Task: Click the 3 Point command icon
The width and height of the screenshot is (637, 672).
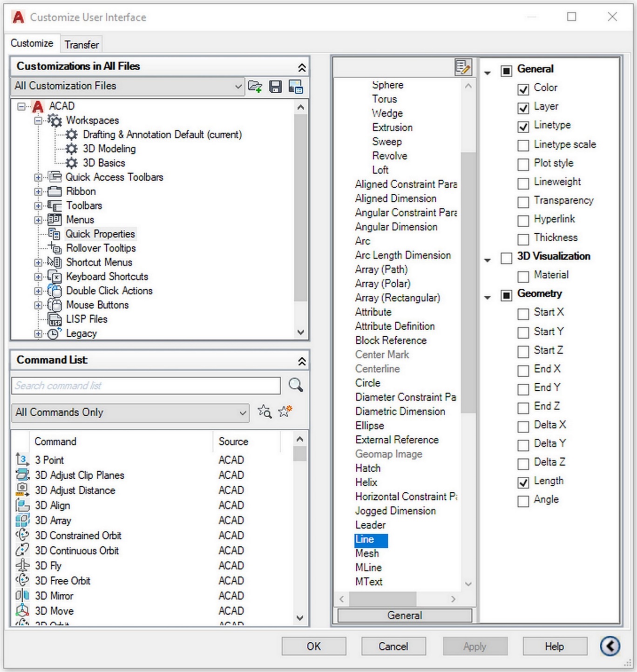Action: click(22, 460)
